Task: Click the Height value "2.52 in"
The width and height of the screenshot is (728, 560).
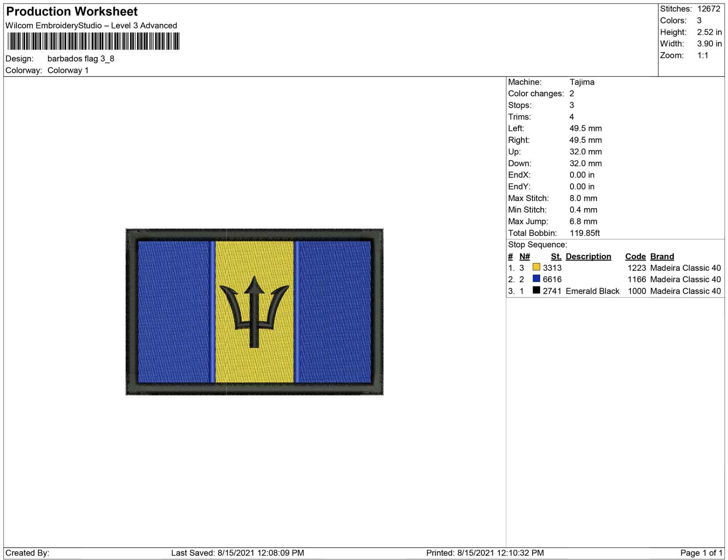Action: (709, 32)
